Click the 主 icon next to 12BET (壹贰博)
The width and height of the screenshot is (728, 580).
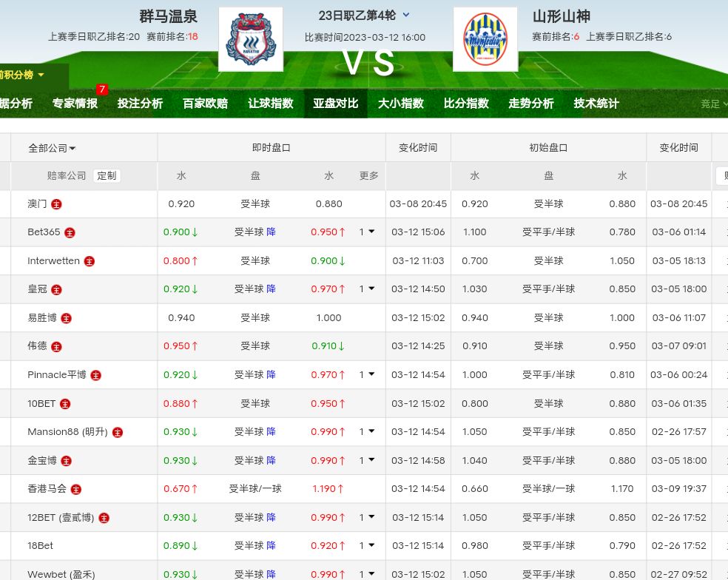(104, 518)
